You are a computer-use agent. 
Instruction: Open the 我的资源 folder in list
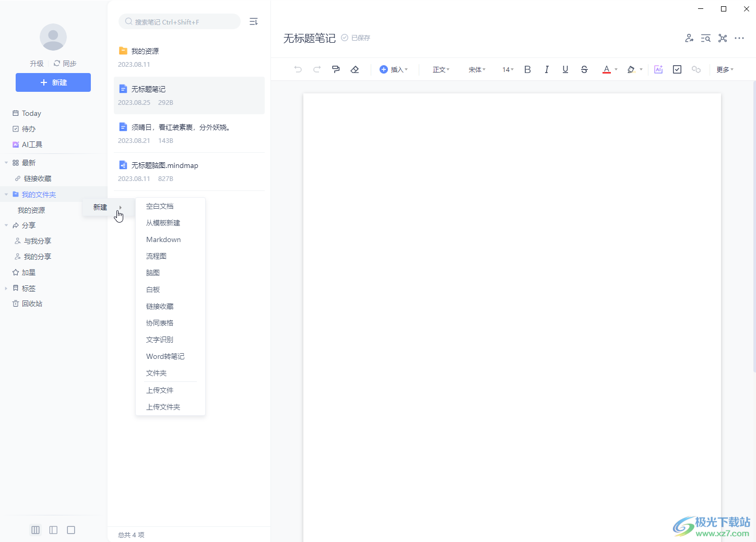189,57
